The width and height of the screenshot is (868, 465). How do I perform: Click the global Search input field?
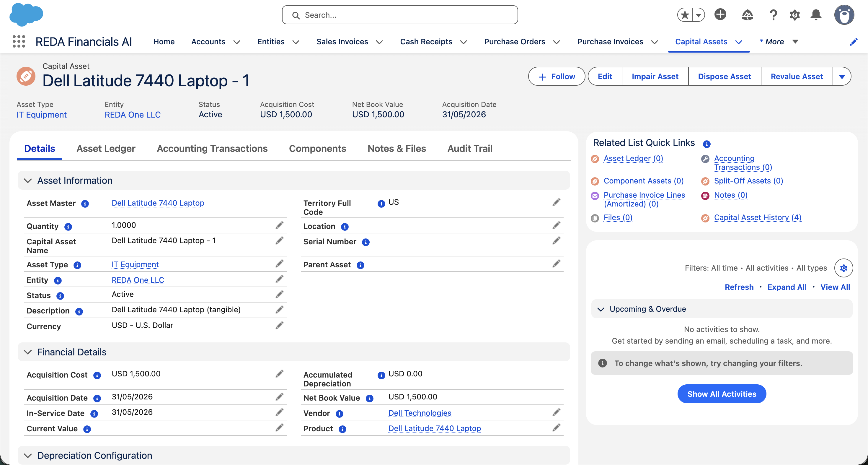tap(400, 15)
